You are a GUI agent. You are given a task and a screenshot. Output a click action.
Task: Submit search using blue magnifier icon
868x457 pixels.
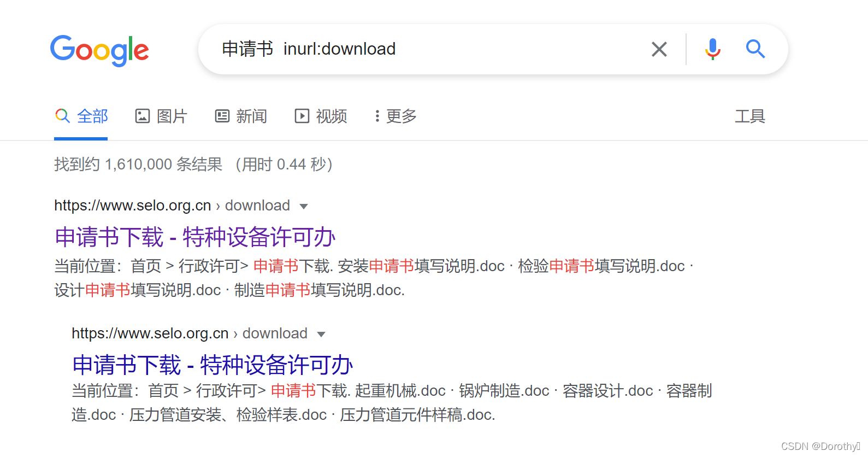pos(755,49)
